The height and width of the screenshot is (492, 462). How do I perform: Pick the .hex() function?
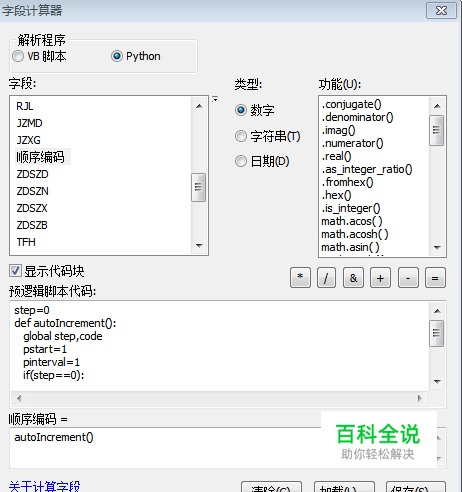click(336, 195)
